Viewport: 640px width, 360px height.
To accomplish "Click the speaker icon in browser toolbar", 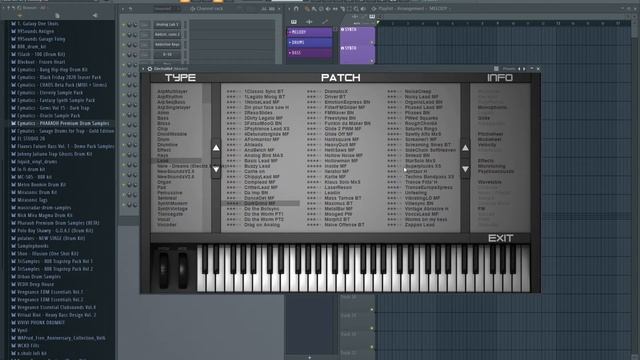I will coord(95,16).
